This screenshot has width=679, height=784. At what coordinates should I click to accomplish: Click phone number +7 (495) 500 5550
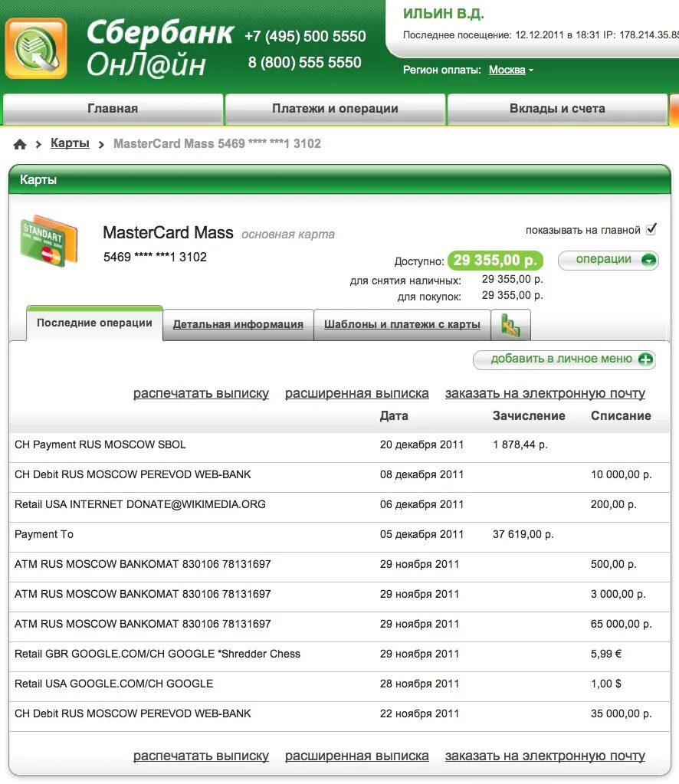tap(305, 37)
